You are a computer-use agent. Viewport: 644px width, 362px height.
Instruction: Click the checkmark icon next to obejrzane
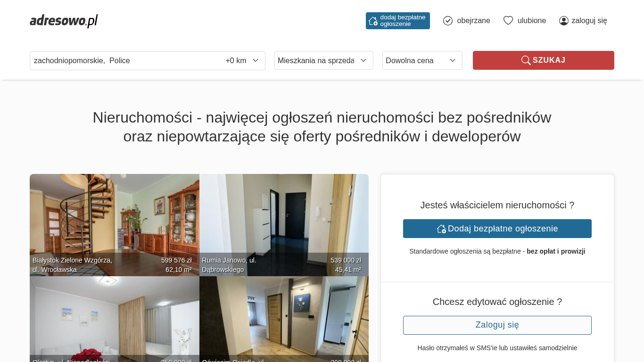click(x=448, y=21)
